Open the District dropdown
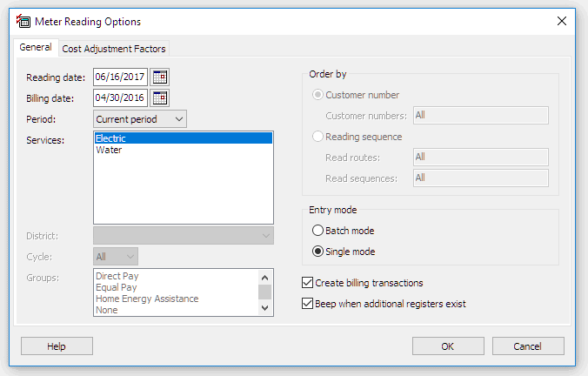Screen dimensions: 588x376 (x=184, y=236)
